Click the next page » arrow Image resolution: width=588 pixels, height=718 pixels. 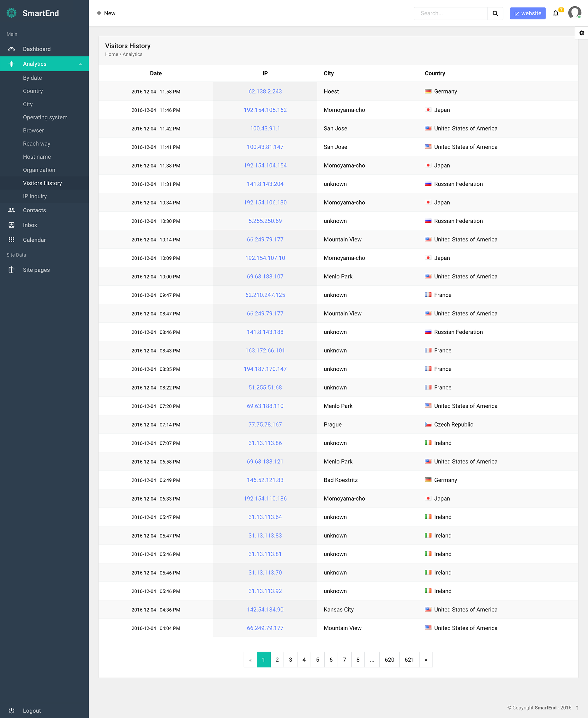coord(426,660)
